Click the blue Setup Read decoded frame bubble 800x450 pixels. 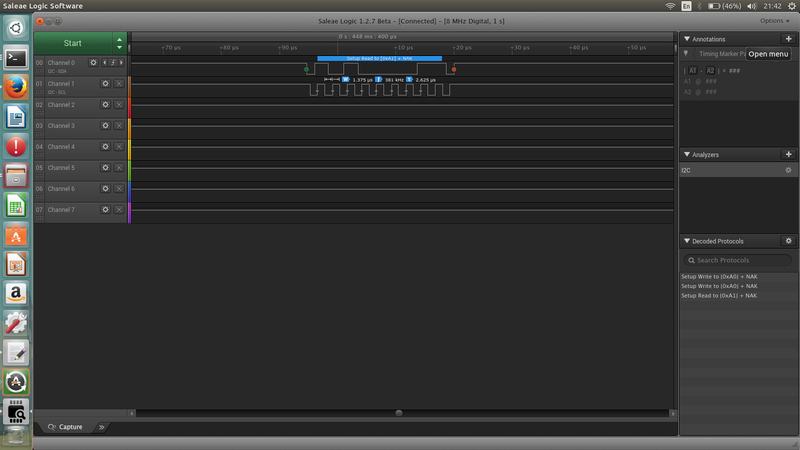click(380, 59)
